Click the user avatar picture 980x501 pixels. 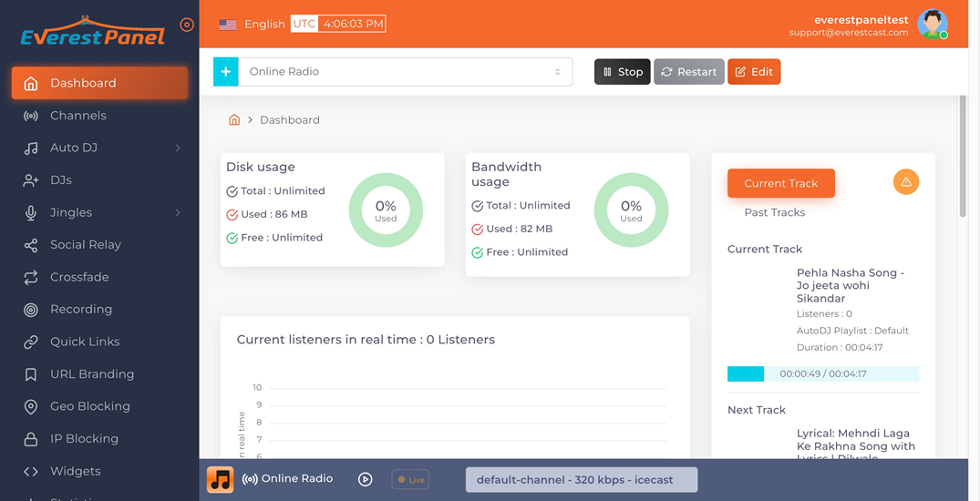[932, 24]
